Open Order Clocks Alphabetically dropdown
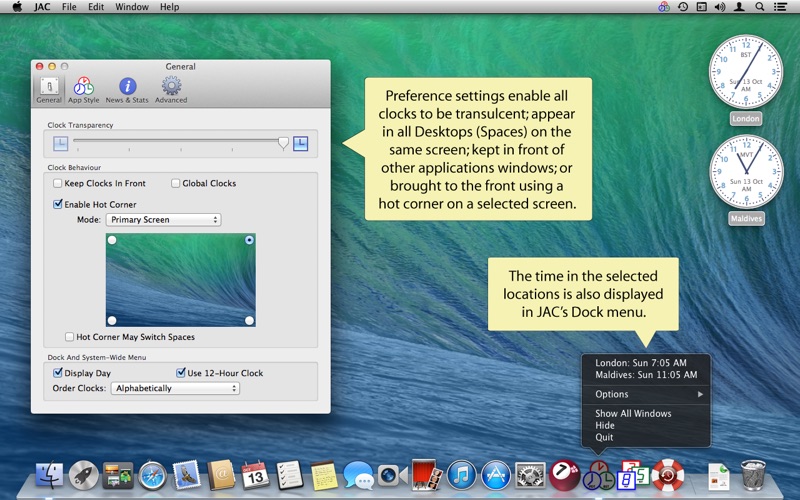 175,388
